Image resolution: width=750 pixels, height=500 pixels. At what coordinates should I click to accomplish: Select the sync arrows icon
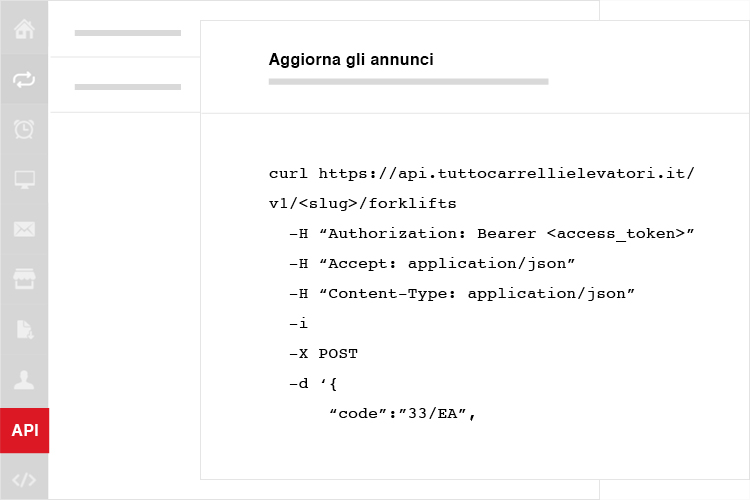pos(24,79)
